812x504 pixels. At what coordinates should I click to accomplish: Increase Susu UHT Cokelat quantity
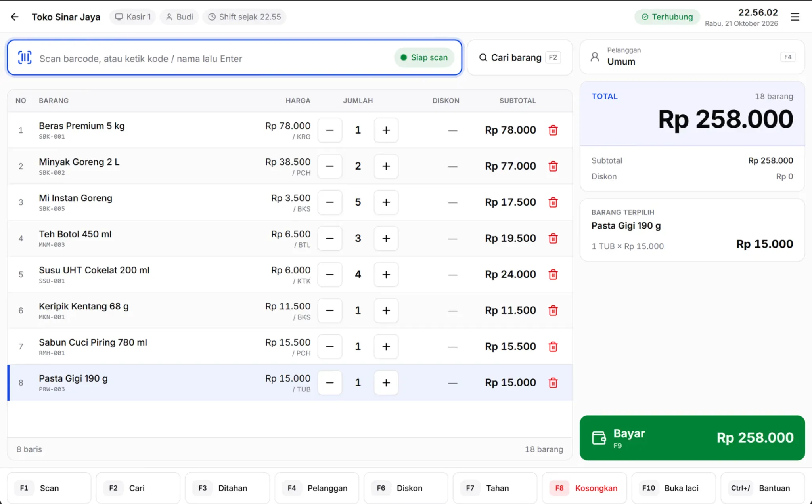[386, 274]
